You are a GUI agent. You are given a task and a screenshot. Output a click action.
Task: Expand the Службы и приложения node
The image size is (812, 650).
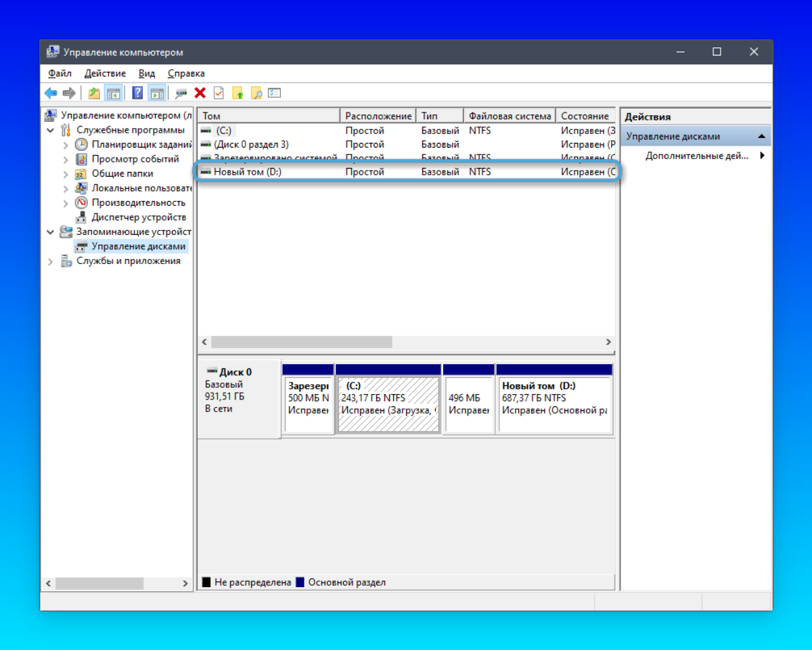tap(51, 261)
